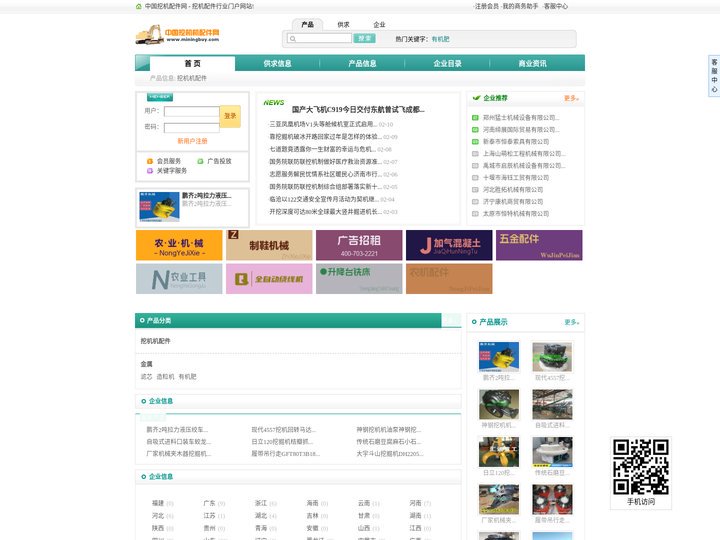This screenshot has width=720, height=540.
Task: Open the 鹏齐2吨拉力 yellow winch thumbnail in 产品展示
Action: coord(499,357)
